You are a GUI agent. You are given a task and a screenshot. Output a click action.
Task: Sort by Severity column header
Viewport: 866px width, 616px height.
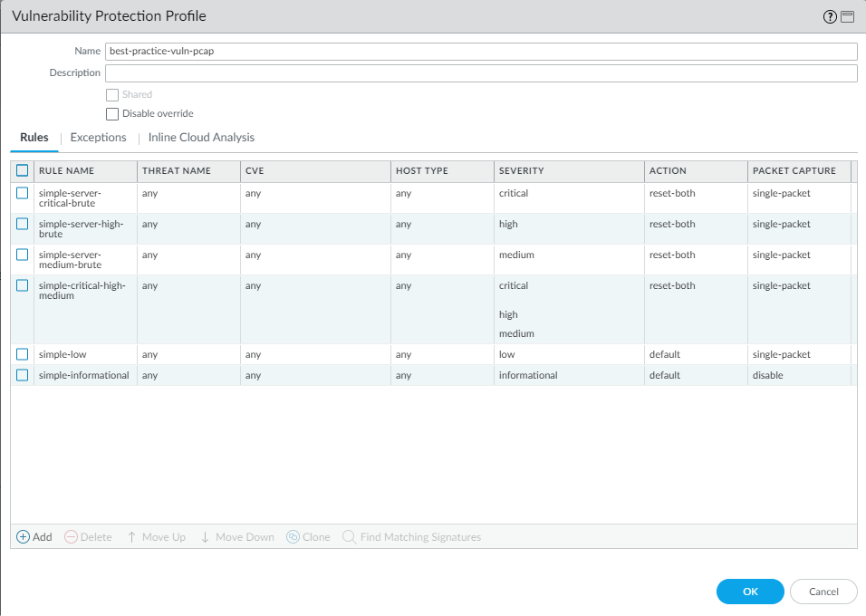coord(521,170)
